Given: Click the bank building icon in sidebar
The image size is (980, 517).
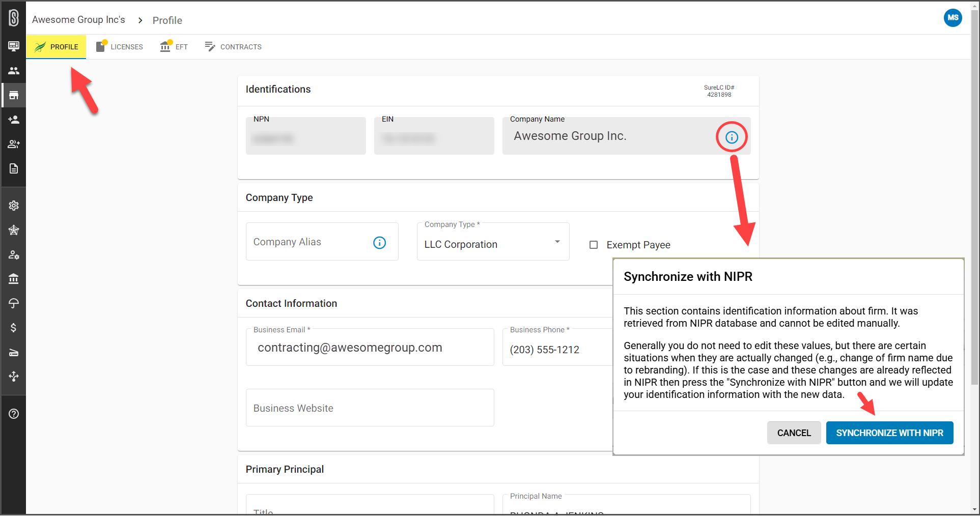Looking at the screenshot, I should [x=14, y=279].
